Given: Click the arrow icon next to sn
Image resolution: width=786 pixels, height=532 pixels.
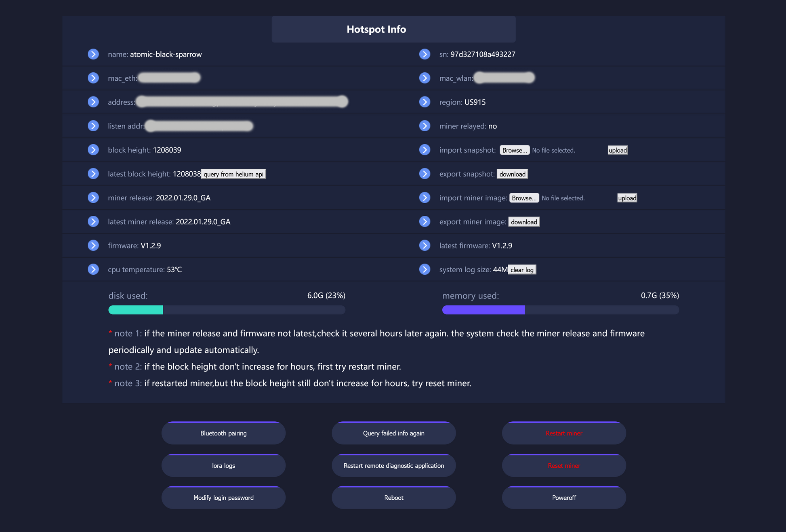Looking at the screenshot, I should (x=425, y=54).
